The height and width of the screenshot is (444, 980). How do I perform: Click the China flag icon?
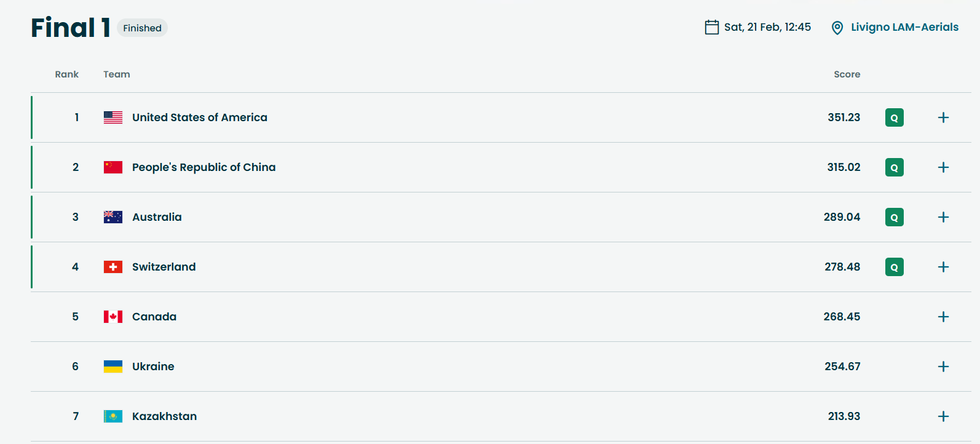[113, 167]
